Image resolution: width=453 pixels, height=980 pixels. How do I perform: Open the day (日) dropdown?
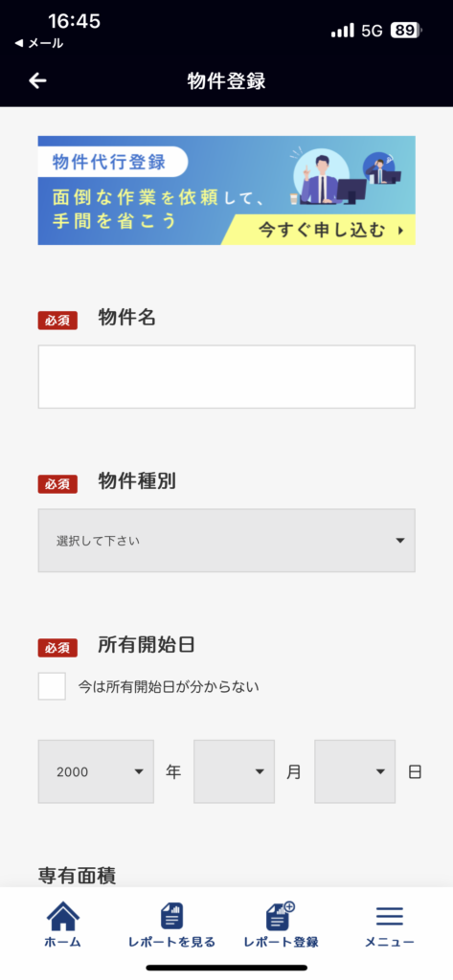(354, 771)
